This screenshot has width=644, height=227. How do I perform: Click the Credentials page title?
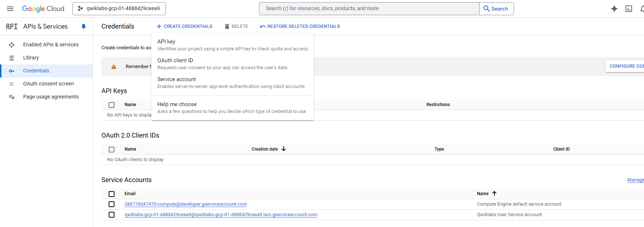pos(118,26)
